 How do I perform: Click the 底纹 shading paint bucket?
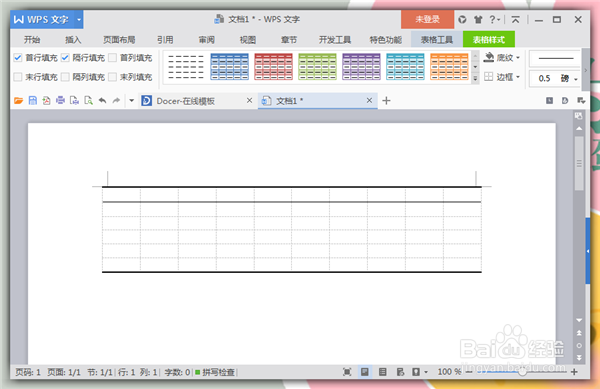[489, 57]
